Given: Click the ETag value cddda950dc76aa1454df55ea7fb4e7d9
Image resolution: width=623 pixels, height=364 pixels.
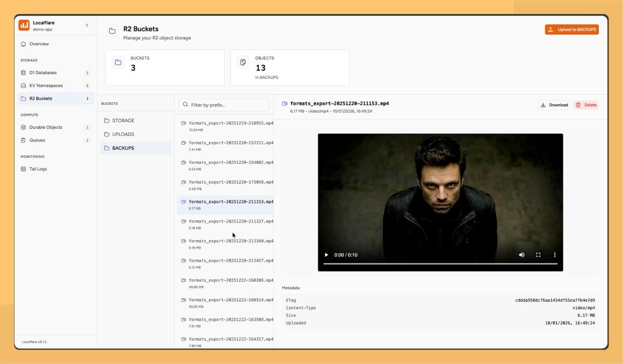Looking at the screenshot, I should (x=555, y=300).
